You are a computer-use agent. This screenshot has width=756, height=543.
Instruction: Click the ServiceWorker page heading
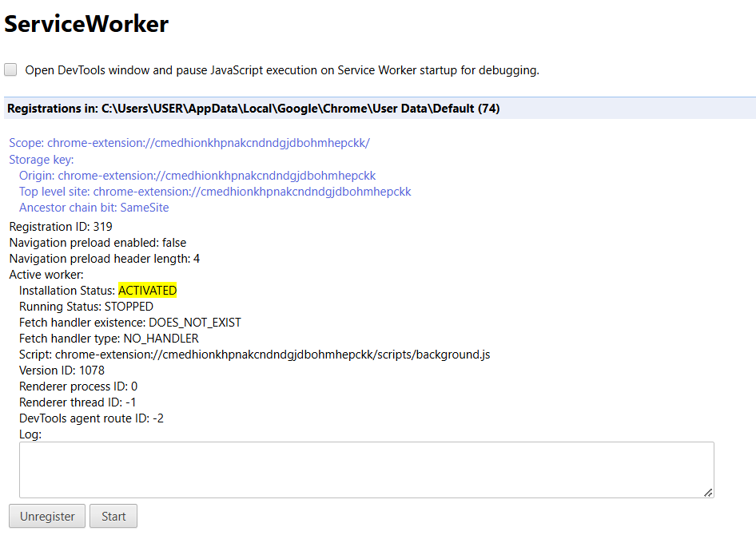tap(86, 24)
